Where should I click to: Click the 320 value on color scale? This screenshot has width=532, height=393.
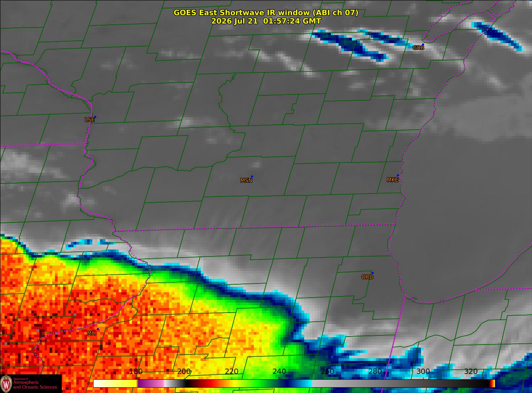(x=471, y=371)
